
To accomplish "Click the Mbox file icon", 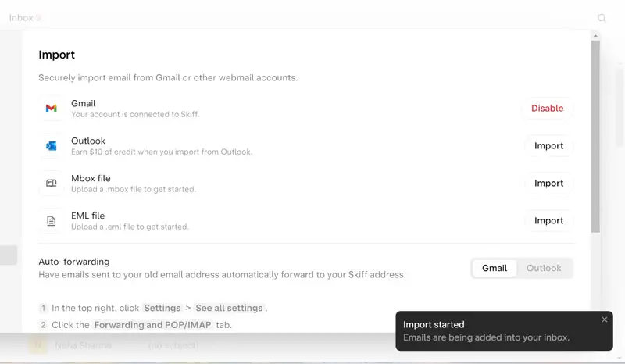I will (x=52, y=184).
